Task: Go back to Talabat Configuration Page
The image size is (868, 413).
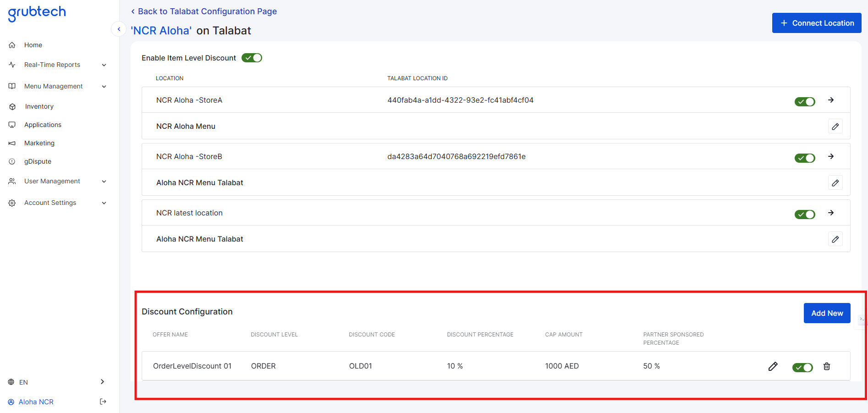Action: [204, 11]
